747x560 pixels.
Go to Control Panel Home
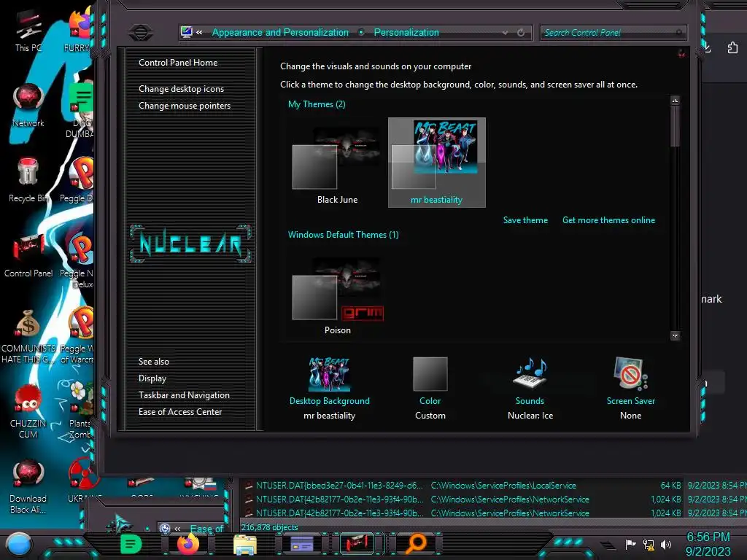178,63
